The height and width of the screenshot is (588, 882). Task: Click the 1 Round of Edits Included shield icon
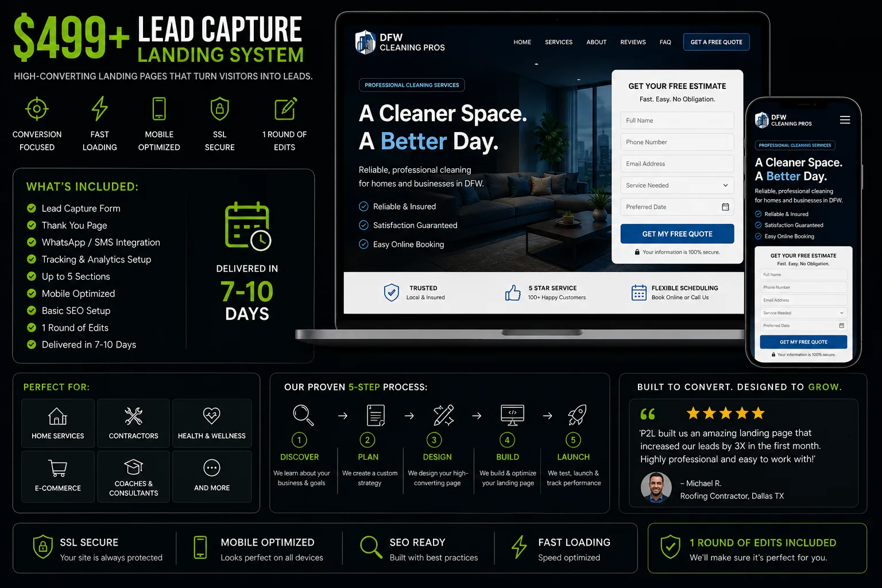coord(670,547)
